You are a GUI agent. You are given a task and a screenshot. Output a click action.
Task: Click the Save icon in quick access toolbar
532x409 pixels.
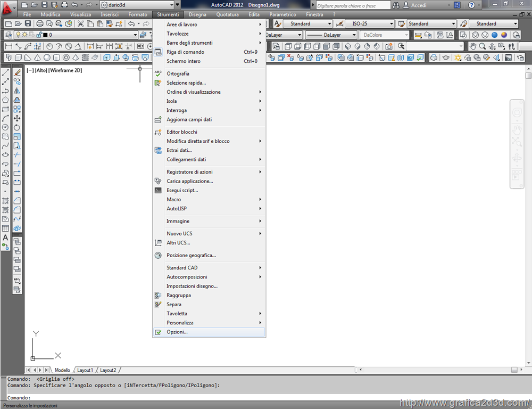44,5
